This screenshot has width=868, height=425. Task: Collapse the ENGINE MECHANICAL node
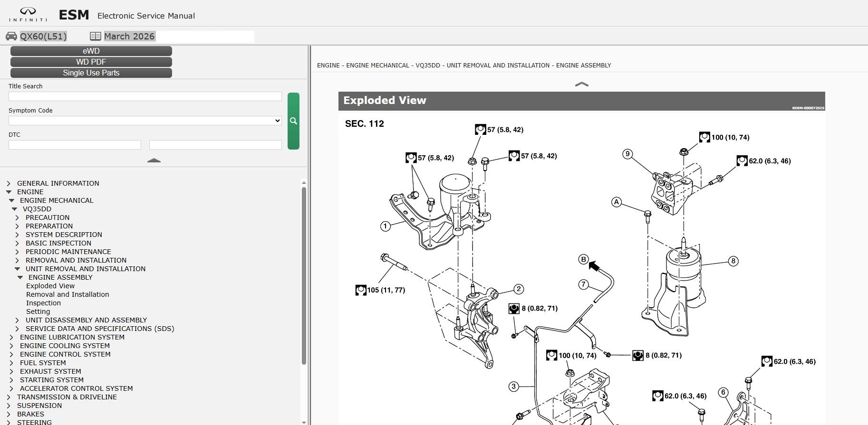pos(11,200)
